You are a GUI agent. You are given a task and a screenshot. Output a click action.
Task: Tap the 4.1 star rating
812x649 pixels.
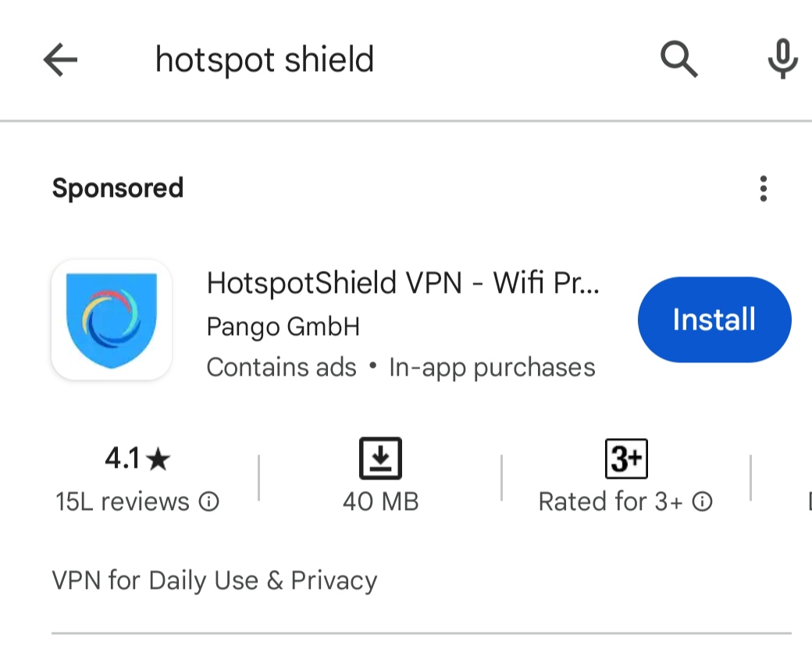pos(137,458)
